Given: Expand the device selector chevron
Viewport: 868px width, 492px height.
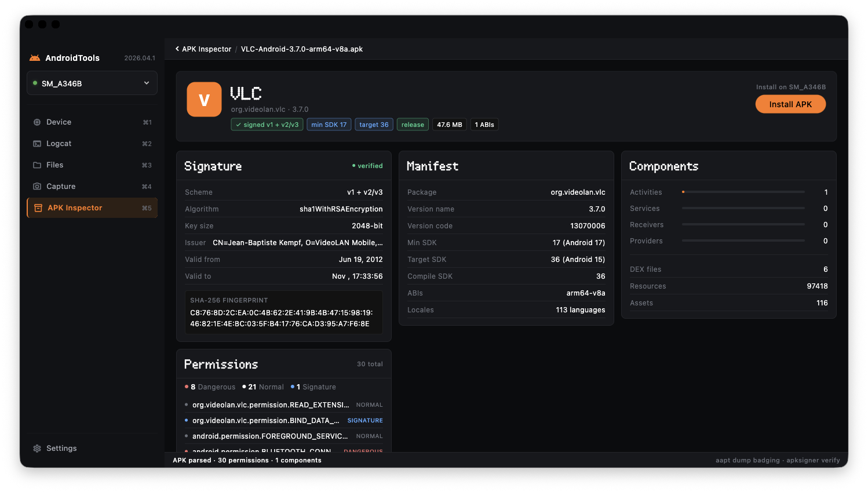Looking at the screenshot, I should 147,83.
